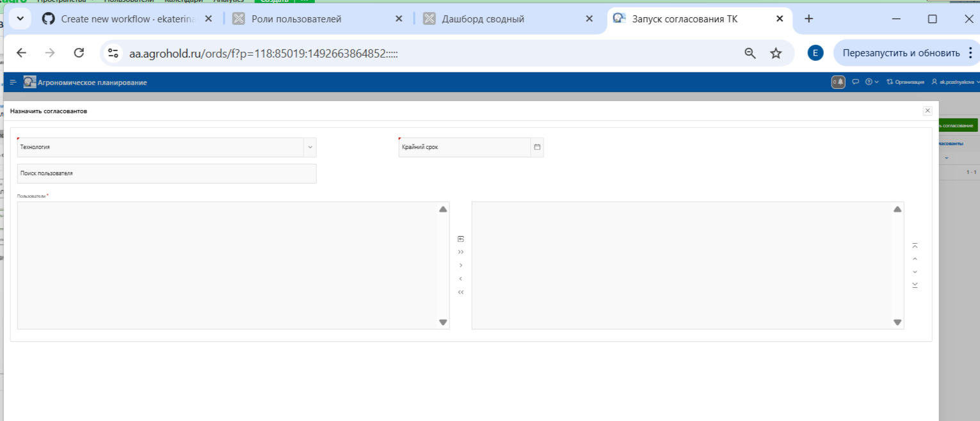The width and height of the screenshot is (980, 421).
Task: Close the Назначить согласовантов dialog
Action: pyautogui.click(x=928, y=111)
